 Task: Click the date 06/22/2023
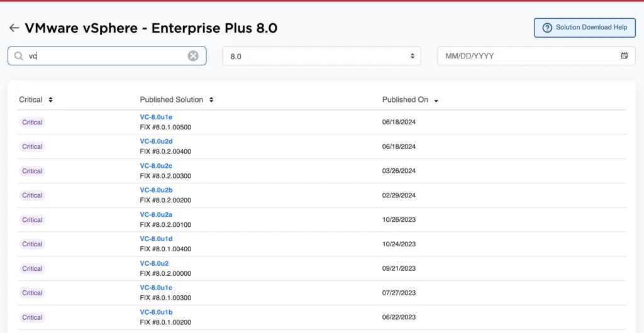[x=399, y=317]
